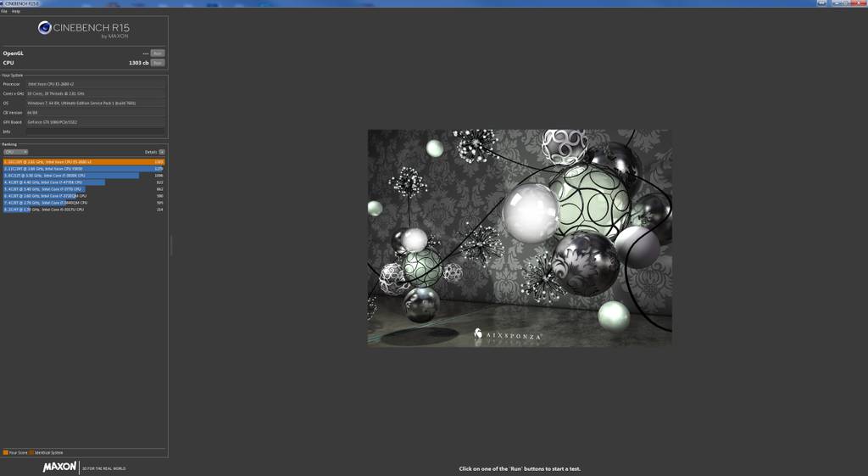The image size is (868, 476).
Task: Select the Intel Xeon X5650 ranking row
Action: tap(84, 169)
